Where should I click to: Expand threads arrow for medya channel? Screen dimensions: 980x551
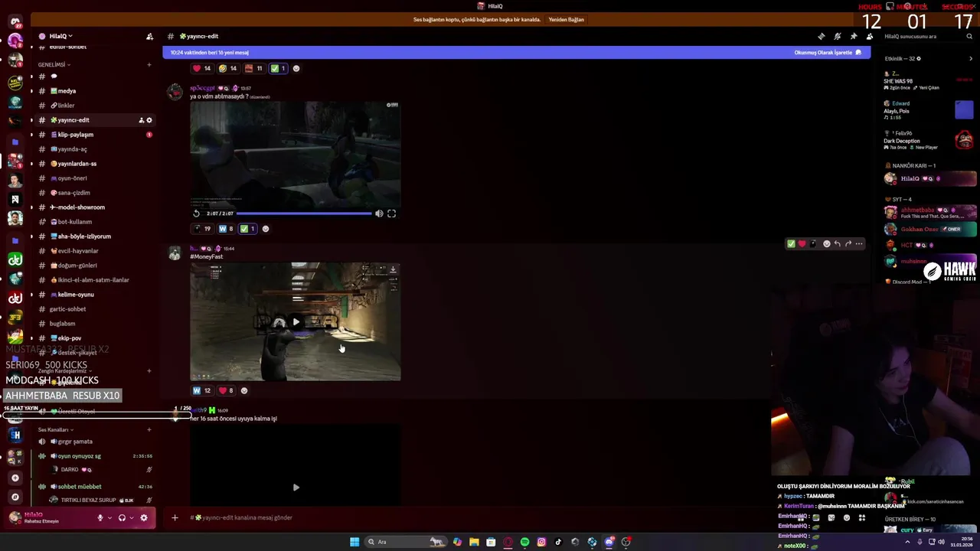pyautogui.click(x=31, y=91)
